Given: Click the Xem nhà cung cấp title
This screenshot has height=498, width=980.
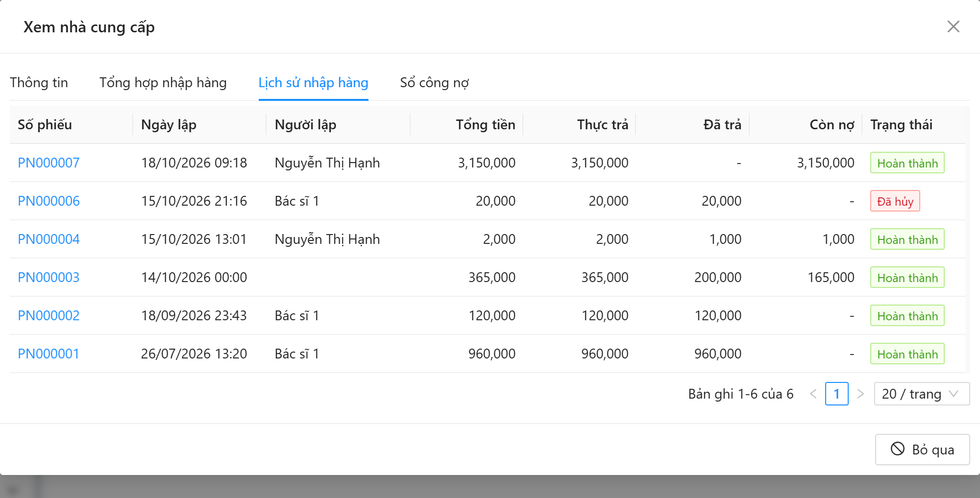Looking at the screenshot, I should 89,26.
